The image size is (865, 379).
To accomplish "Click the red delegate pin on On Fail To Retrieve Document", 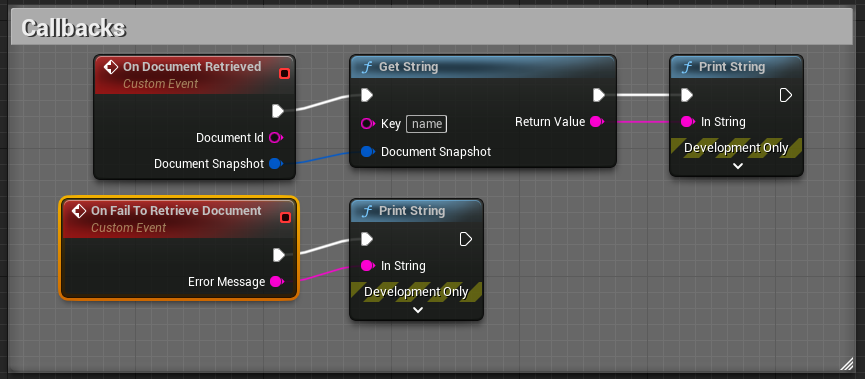I will 285,217.
